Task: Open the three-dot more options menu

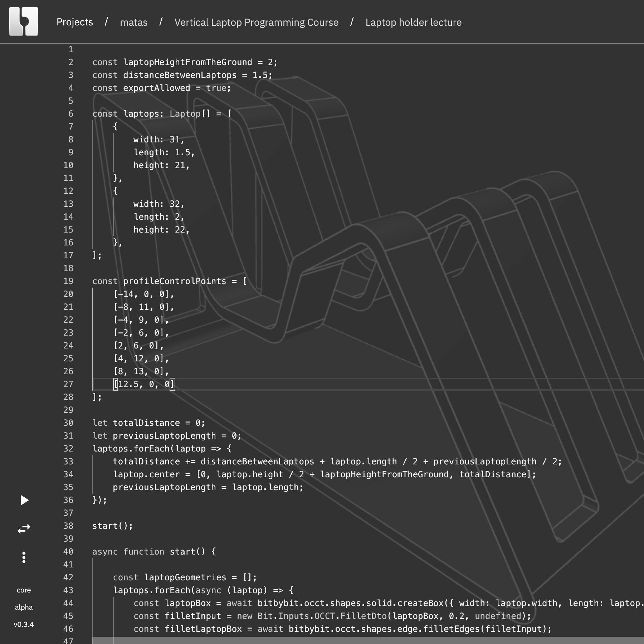Action: [24, 557]
